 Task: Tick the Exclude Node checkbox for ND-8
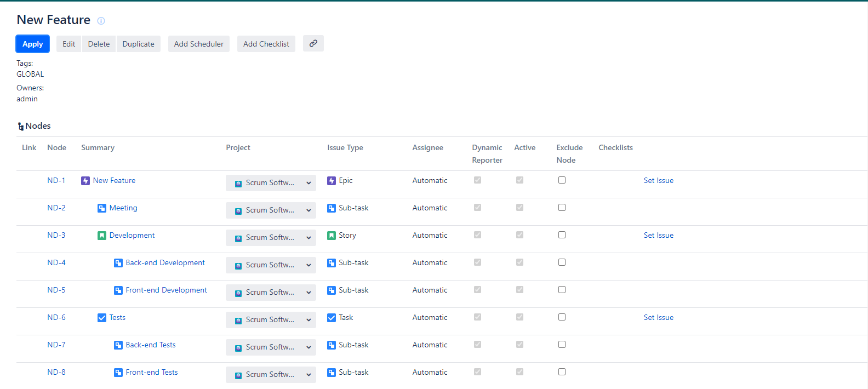tap(562, 372)
